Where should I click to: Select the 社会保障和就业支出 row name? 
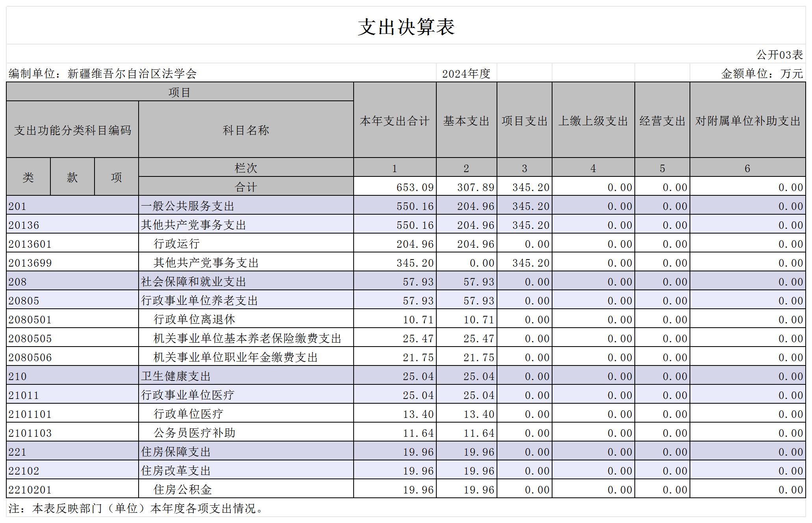click(x=193, y=282)
